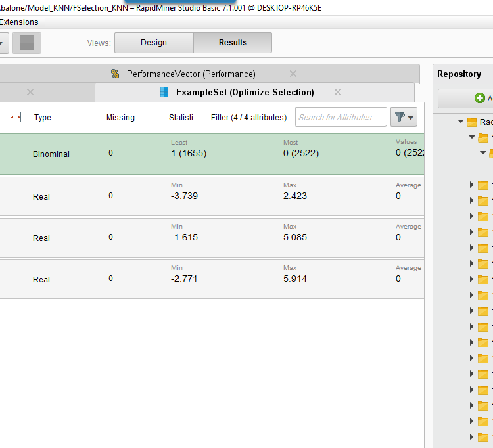Click the percent icon on PerformanceVector tab
This screenshot has height=448, width=493.
click(115, 74)
